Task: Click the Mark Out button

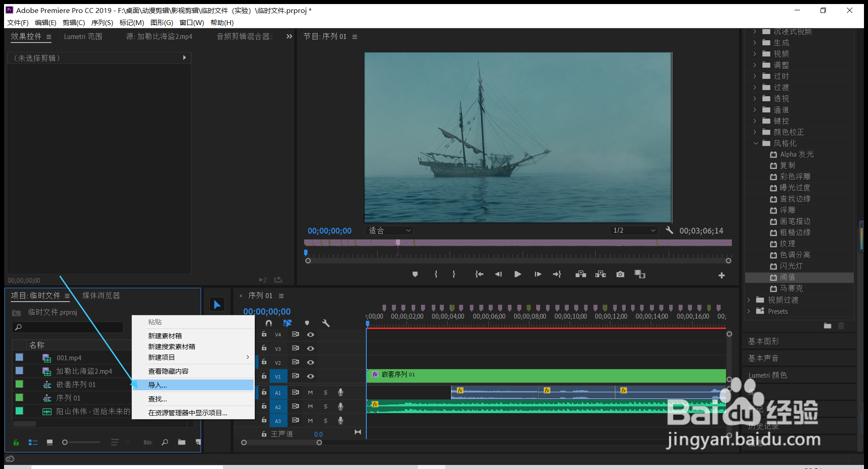Action: (x=454, y=274)
